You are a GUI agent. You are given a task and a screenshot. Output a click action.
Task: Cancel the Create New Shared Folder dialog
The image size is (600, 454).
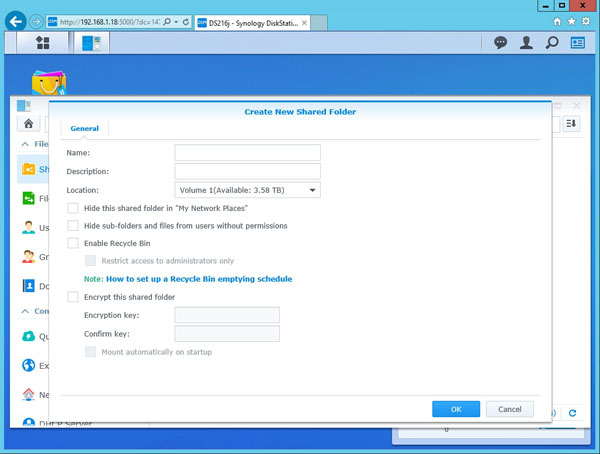pos(510,409)
